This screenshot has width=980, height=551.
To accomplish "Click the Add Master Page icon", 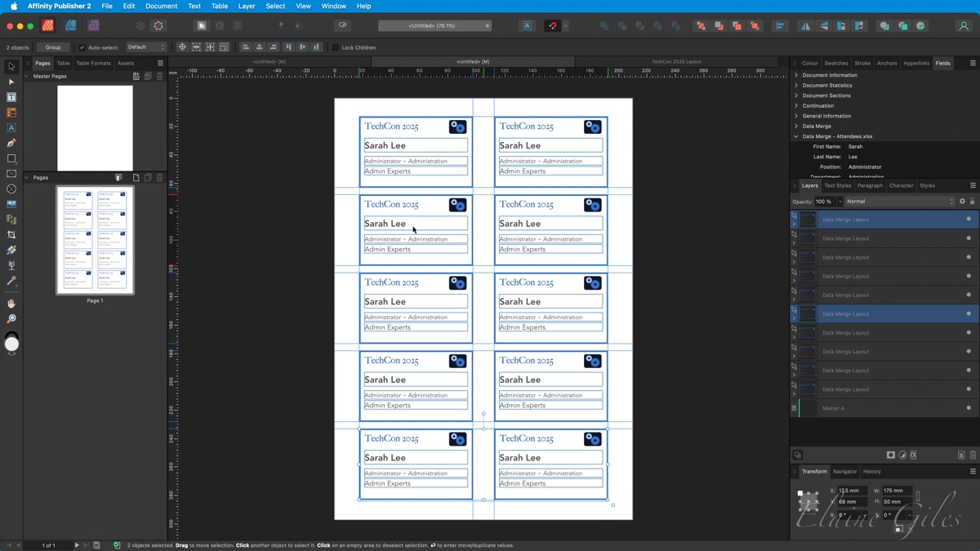I will point(136,76).
